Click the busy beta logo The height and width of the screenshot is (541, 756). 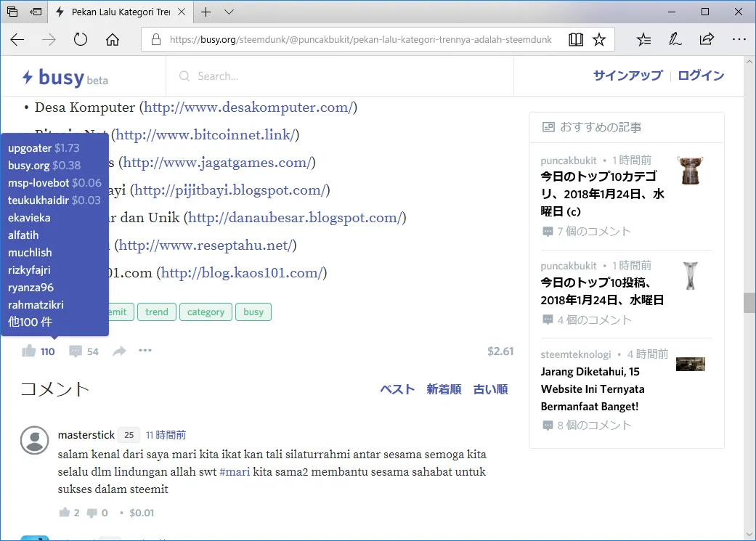coord(65,77)
